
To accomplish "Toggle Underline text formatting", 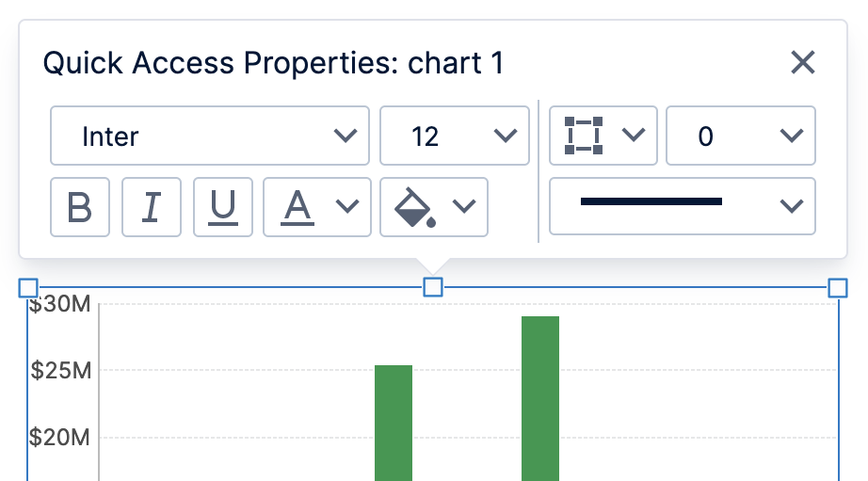I will click(223, 207).
